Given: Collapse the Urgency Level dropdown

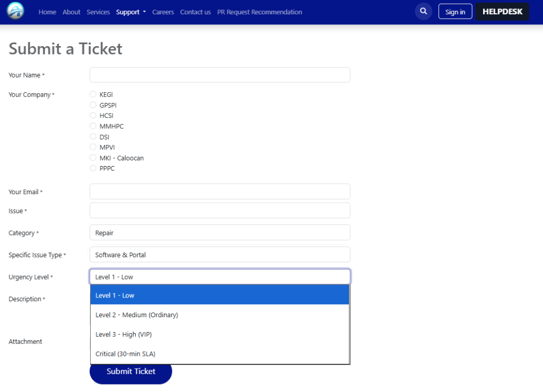Looking at the screenshot, I should click(x=220, y=277).
